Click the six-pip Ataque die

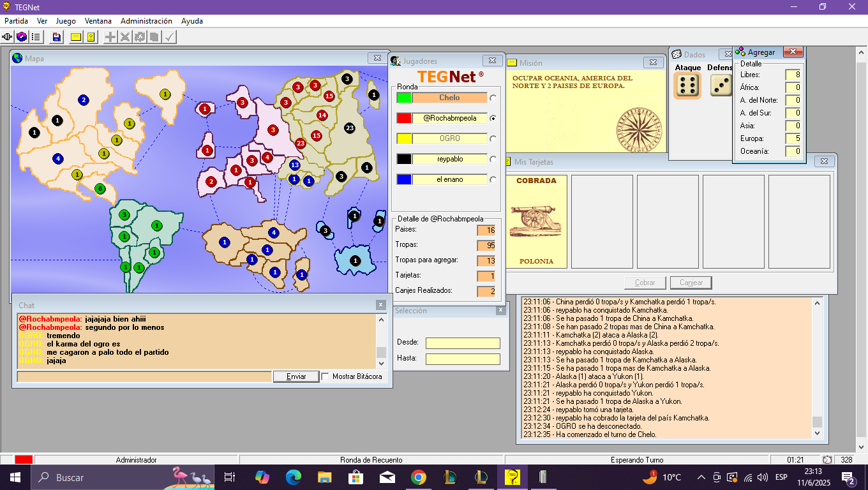(x=687, y=85)
